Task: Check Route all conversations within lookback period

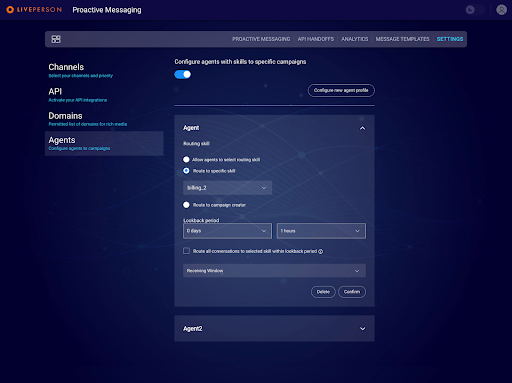Action: (186, 251)
